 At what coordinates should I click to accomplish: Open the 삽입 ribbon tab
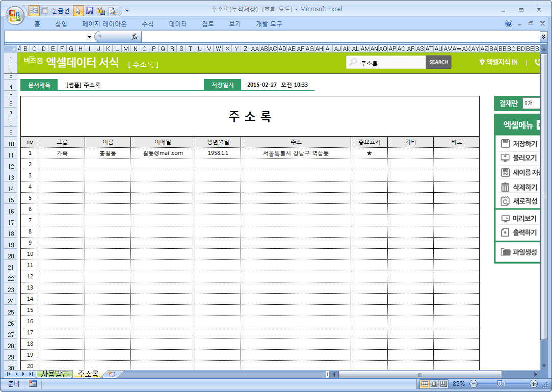click(x=61, y=24)
